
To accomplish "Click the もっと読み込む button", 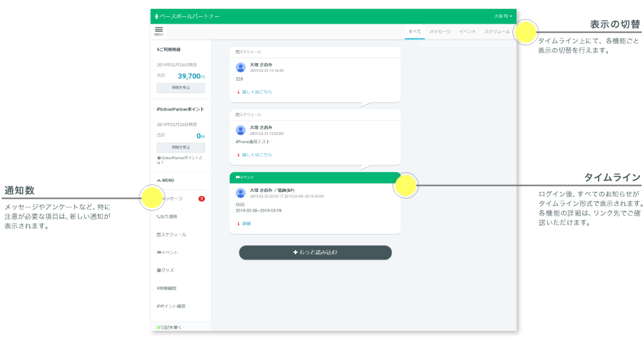I will 315,252.
